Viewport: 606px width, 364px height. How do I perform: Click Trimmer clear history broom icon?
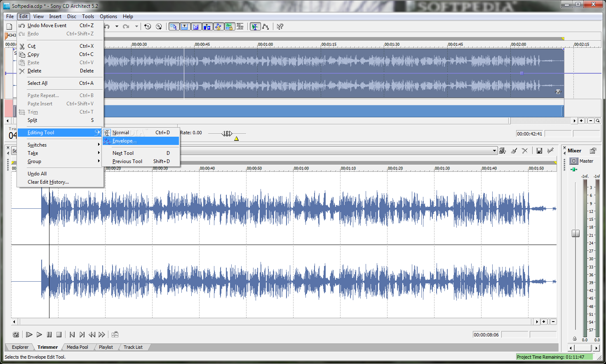coord(514,151)
